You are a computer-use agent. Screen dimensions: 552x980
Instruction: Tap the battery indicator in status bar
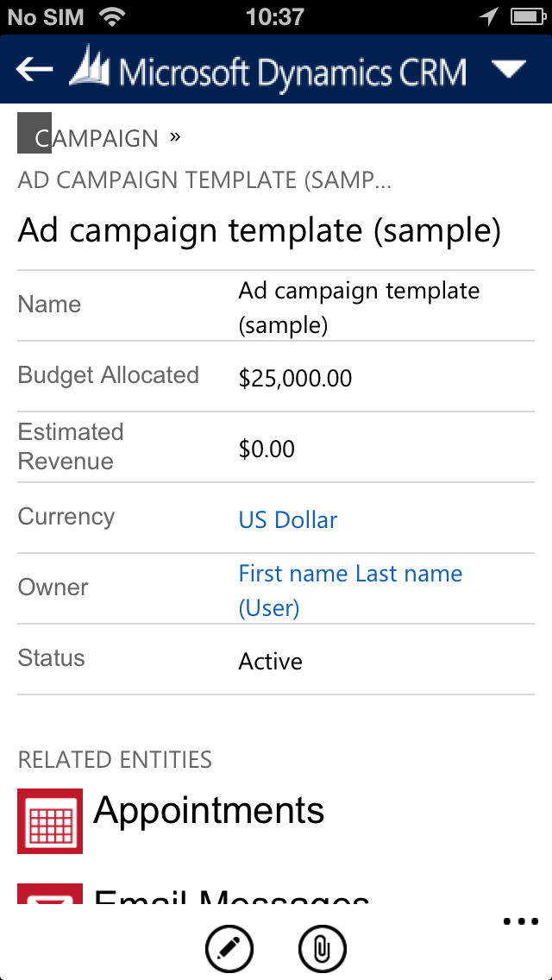pyautogui.click(x=525, y=16)
